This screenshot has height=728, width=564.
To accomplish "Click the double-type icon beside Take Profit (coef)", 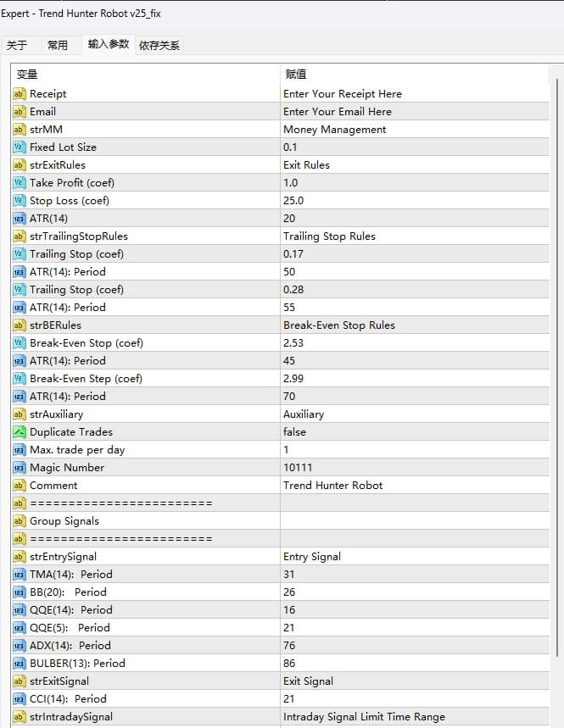I will 20,183.
